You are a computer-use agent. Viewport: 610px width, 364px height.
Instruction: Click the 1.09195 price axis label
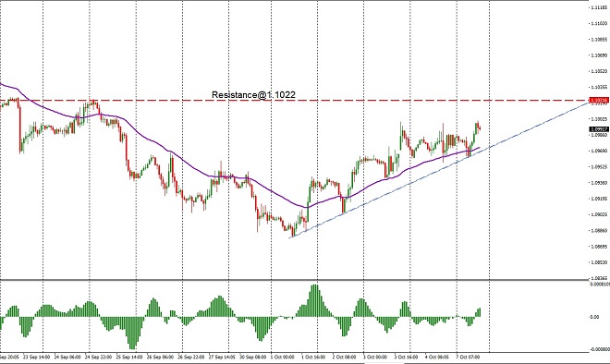[x=599, y=199]
